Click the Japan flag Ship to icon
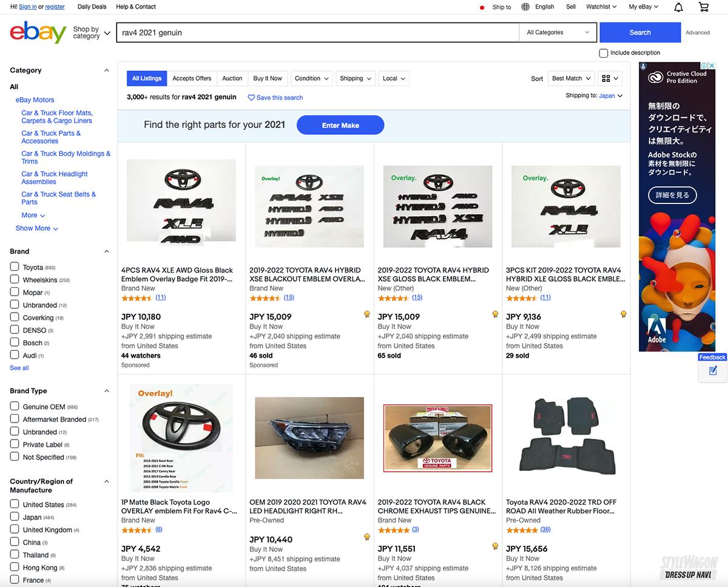728x587 pixels. tap(482, 7)
